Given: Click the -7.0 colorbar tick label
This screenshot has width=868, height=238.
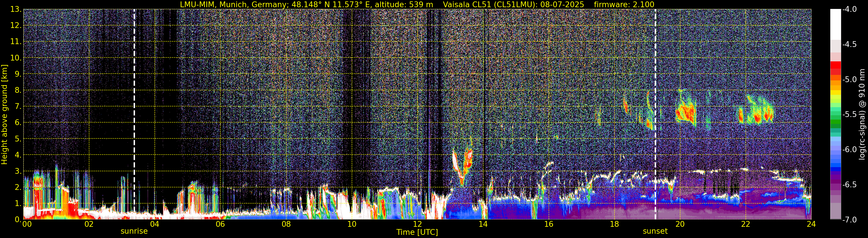Looking at the screenshot, I should pos(849,220).
